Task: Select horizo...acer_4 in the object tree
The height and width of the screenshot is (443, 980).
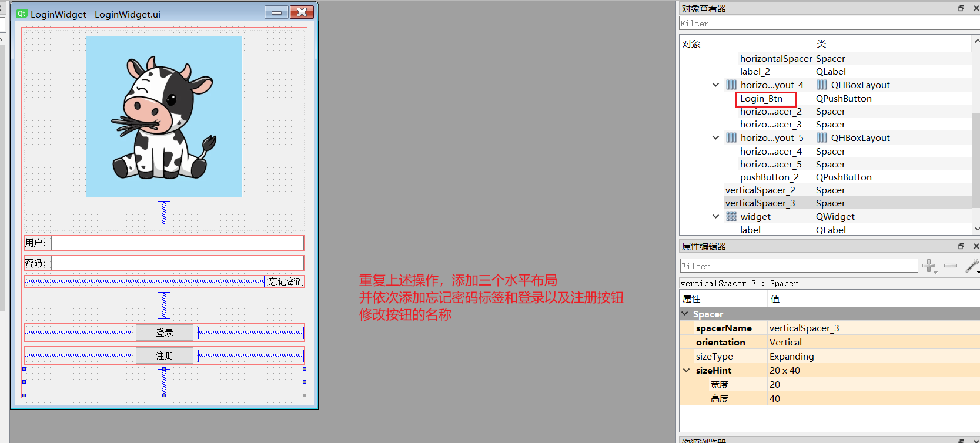Action: pyautogui.click(x=771, y=152)
